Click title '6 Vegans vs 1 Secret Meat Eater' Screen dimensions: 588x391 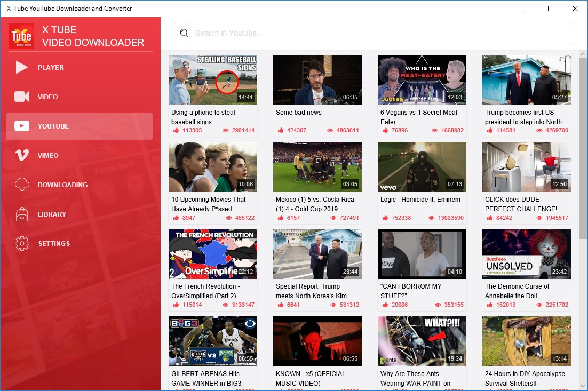point(419,117)
